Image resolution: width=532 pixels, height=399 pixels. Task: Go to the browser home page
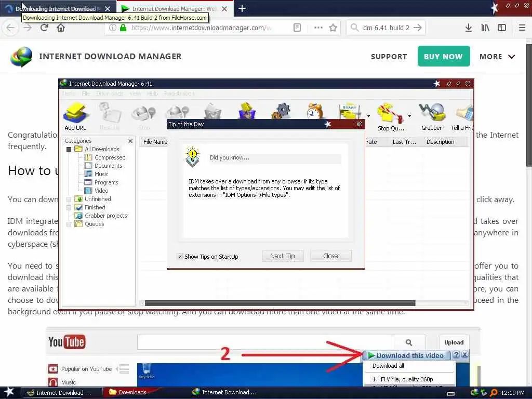[x=61, y=28]
